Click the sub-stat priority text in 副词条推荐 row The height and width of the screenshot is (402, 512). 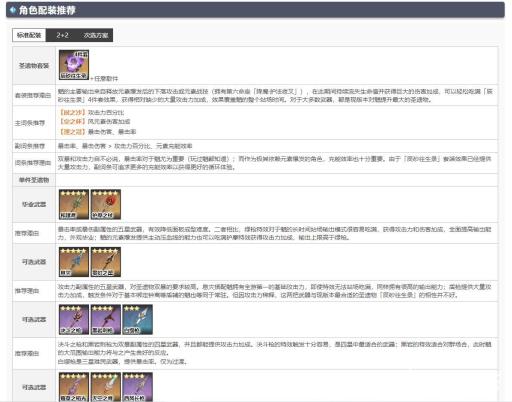pos(125,146)
